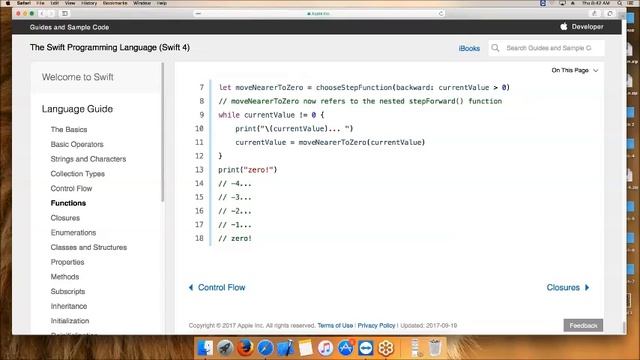The image size is (640, 360).
Task: Open Initialization chapter
Action: [70, 320]
